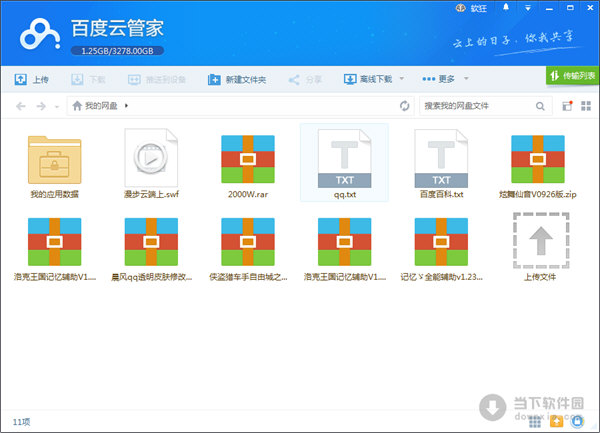Open navigation history dropdown arrow
The width and height of the screenshot is (600, 433).
pyautogui.click(x=57, y=107)
